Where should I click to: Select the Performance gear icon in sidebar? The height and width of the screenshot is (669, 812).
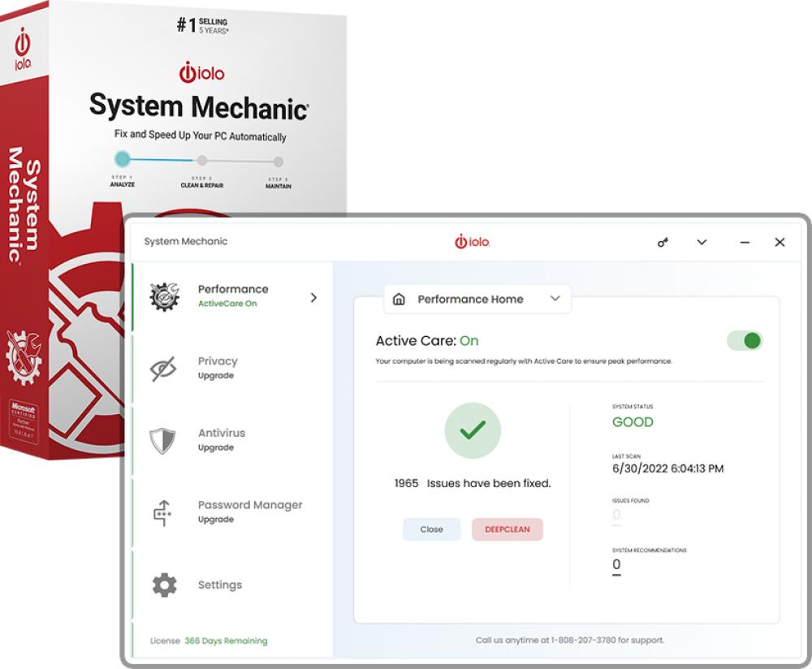[x=163, y=296]
